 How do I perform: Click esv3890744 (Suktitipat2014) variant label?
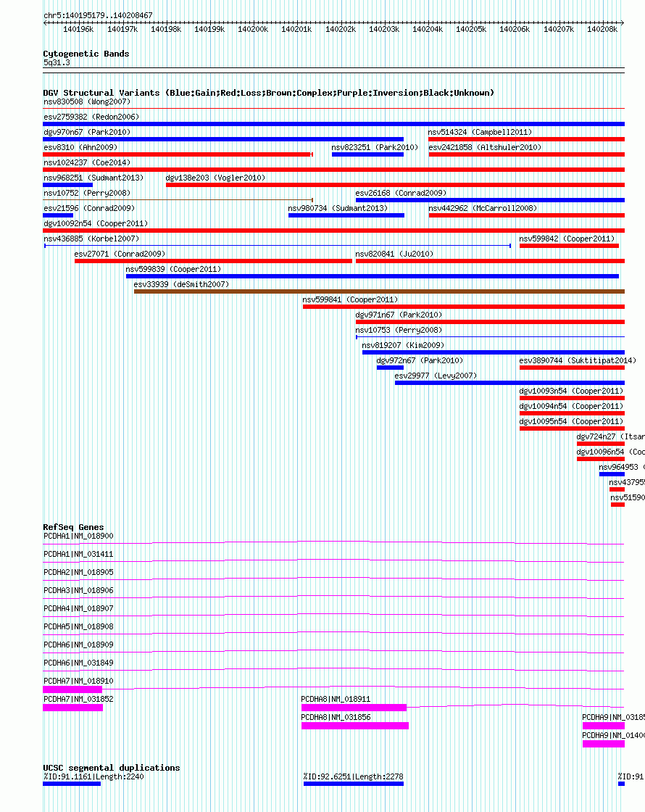[x=578, y=360]
